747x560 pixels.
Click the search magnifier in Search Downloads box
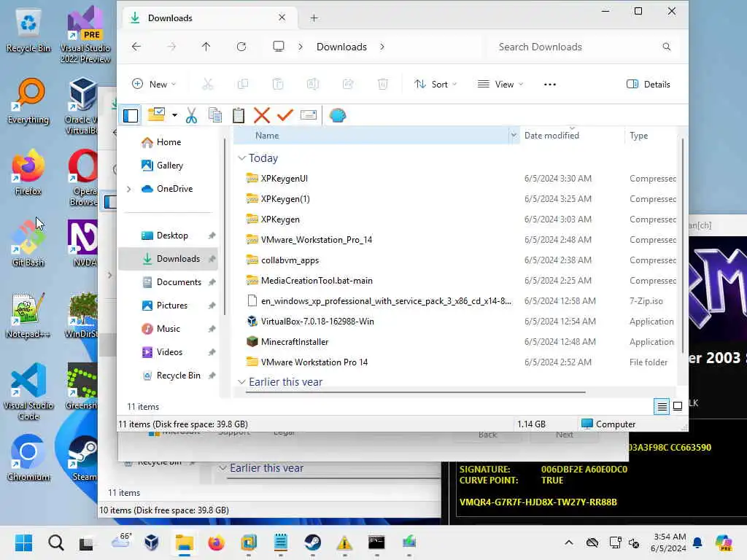pyautogui.click(x=667, y=47)
